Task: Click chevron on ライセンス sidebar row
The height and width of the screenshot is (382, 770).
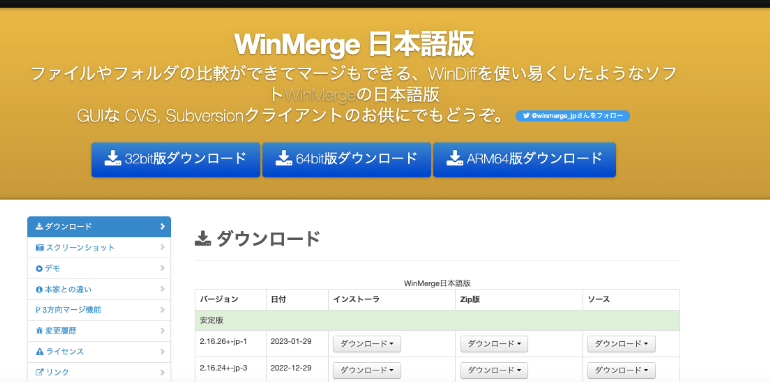Action: point(163,352)
